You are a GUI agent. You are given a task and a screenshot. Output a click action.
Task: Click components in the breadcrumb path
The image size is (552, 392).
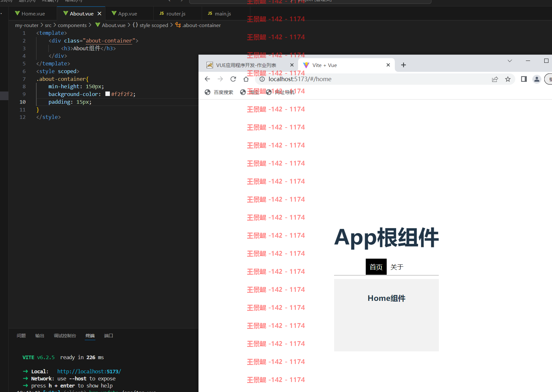(x=72, y=25)
